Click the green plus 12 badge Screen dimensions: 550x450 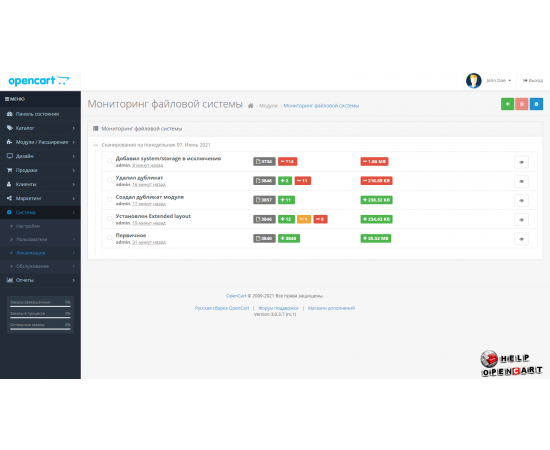point(286,219)
